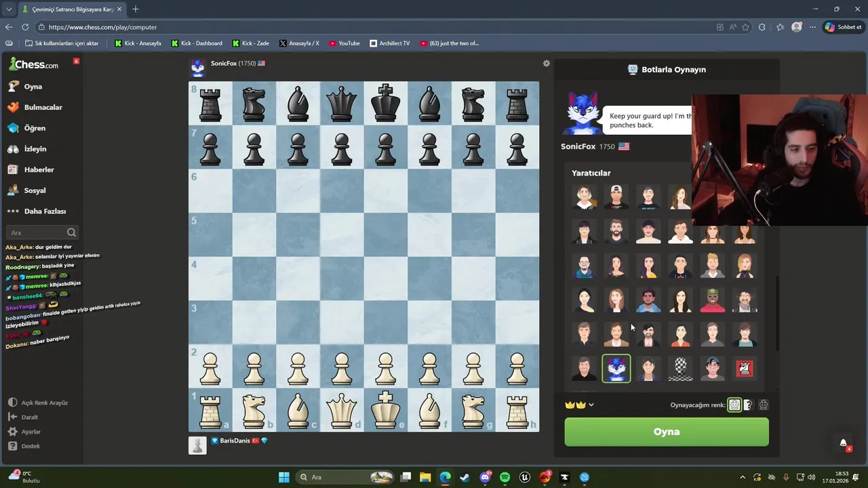The width and height of the screenshot is (868, 488).
Task: Click the Sohbet et Copilot button
Action: pyautogui.click(x=843, y=27)
